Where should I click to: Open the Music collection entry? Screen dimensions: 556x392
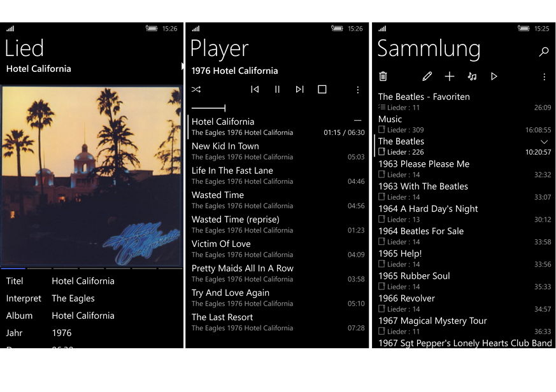tap(464, 124)
